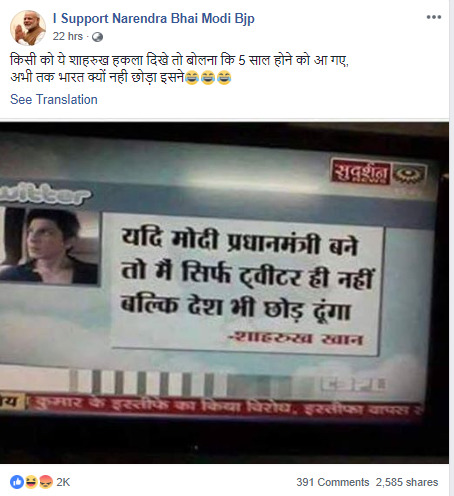Open Shah Rukh Khan portrait in posted image

pos(49,246)
